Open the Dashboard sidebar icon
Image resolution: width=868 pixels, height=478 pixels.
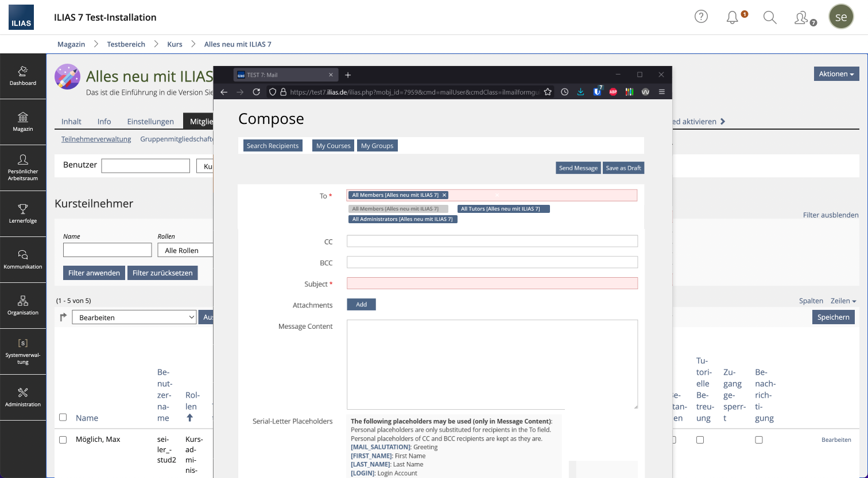(23, 76)
